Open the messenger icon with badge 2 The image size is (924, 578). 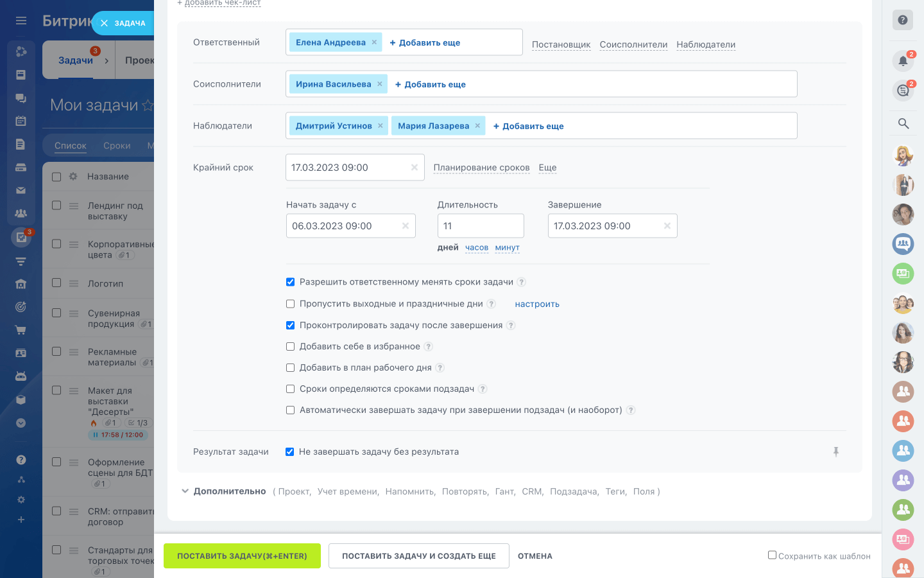(x=903, y=91)
